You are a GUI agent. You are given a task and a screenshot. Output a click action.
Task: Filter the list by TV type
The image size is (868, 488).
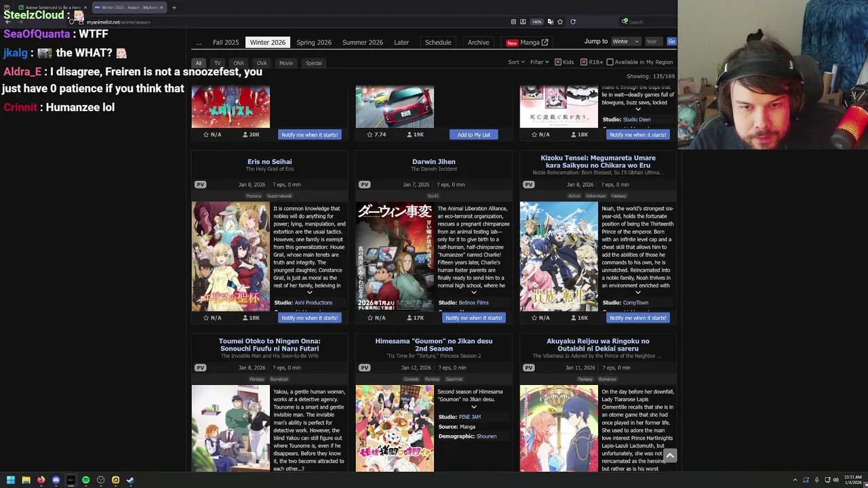218,63
